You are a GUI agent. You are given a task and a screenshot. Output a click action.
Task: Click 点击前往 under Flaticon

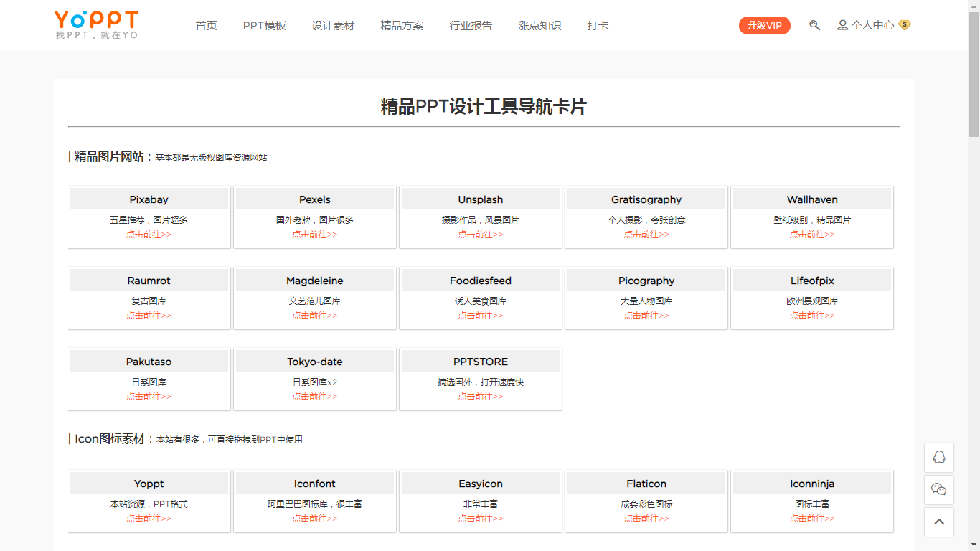click(646, 519)
